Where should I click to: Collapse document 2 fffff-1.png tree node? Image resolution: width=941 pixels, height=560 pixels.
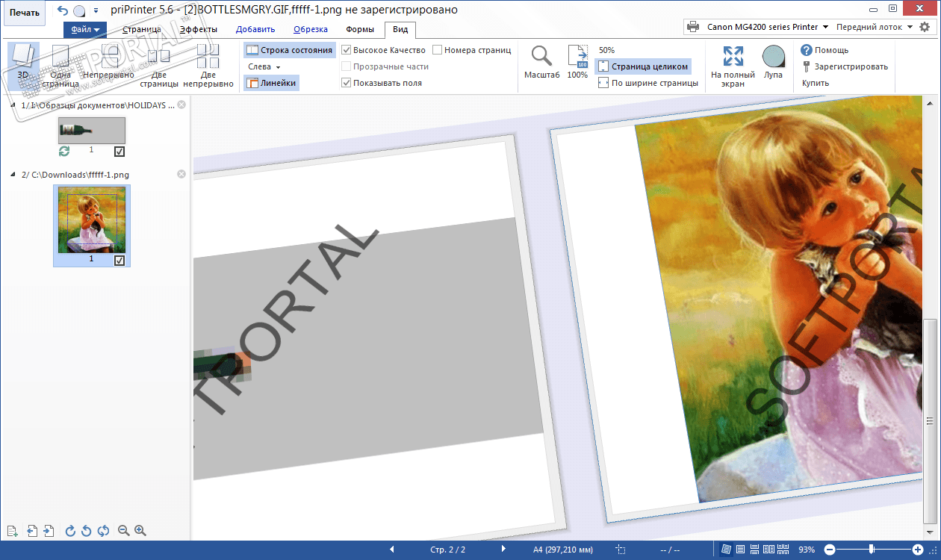pos(13,174)
